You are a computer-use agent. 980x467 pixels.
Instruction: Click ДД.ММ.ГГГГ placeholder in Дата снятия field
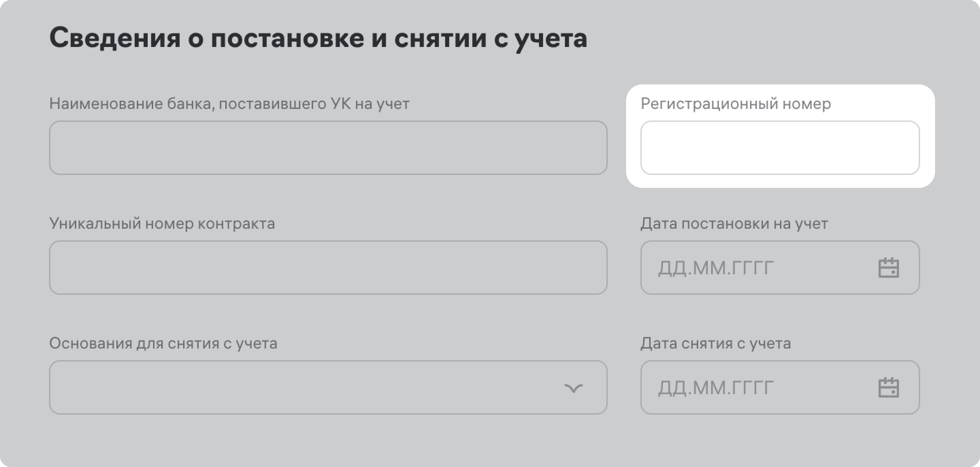click(716, 388)
